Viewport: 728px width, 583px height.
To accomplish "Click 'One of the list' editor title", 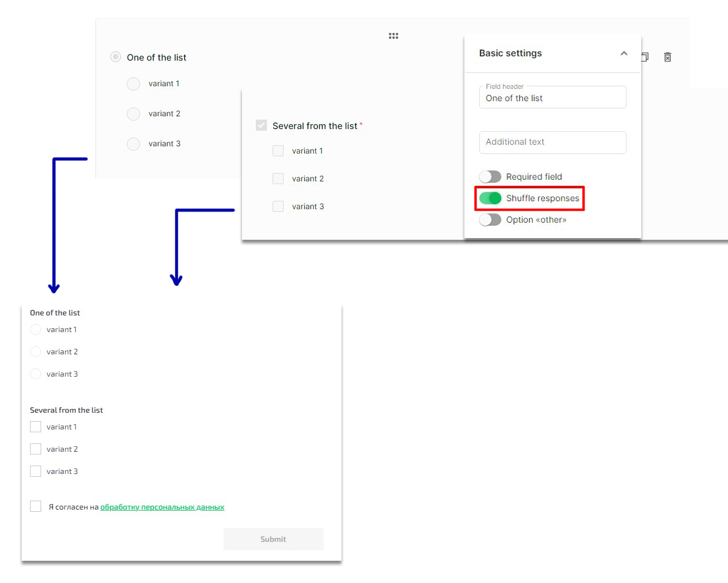I will click(156, 57).
